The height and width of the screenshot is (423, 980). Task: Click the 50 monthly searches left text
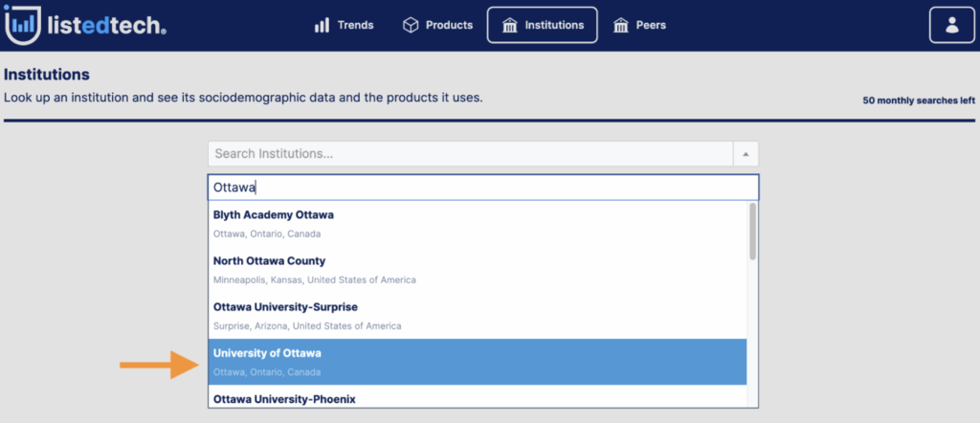pos(919,100)
